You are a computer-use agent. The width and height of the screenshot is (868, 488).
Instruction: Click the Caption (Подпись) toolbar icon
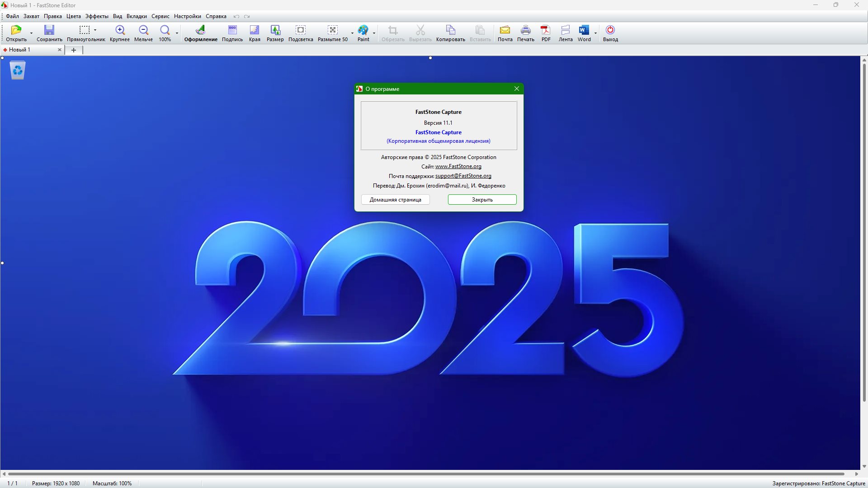(x=232, y=30)
